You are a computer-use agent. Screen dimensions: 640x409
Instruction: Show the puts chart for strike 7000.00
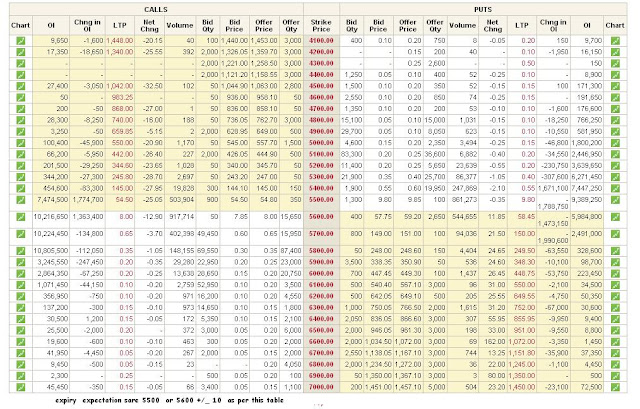pyautogui.click(x=615, y=387)
